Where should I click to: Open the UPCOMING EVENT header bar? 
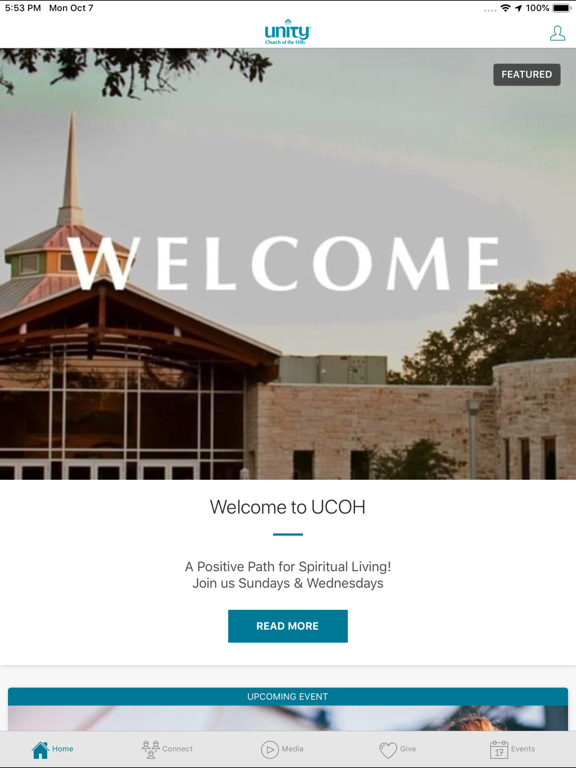coord(288,696)
